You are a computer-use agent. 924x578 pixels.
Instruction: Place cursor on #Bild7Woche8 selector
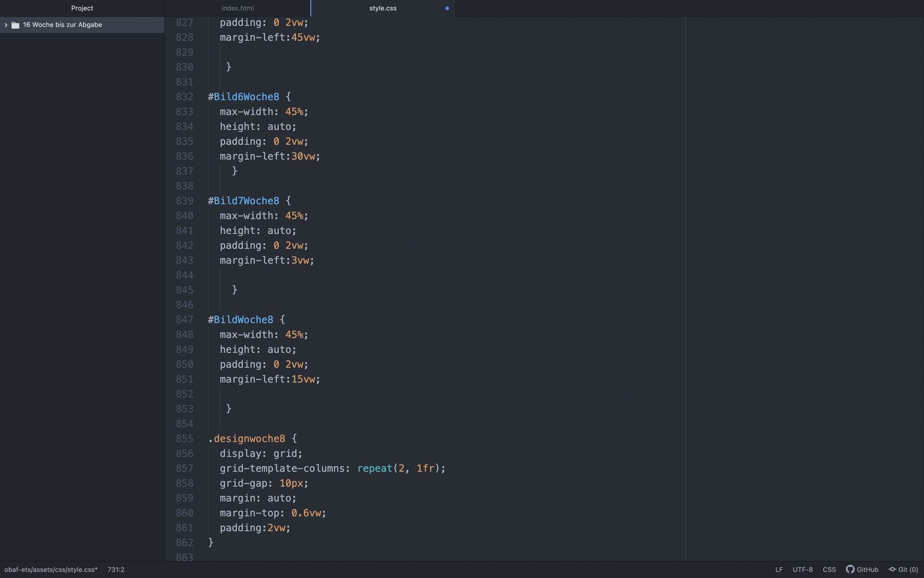pyautogui.click(x=244, y=201)
